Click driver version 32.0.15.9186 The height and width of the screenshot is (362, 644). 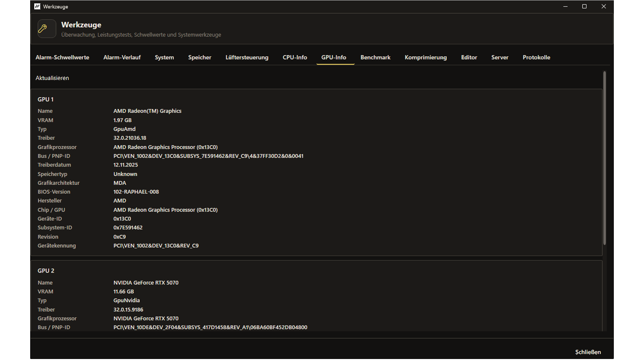(x=128, y=309)
